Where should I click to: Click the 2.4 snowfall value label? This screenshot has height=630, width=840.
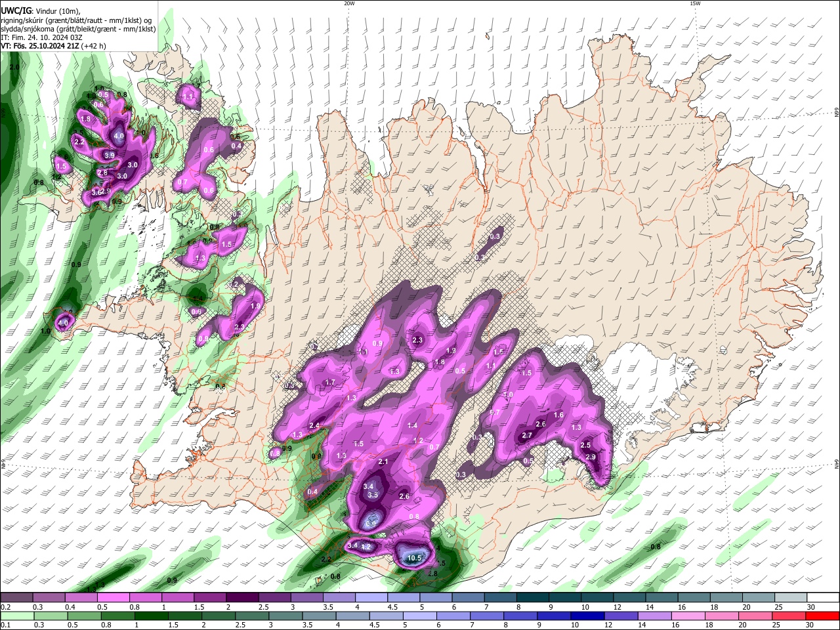[314, 426]
